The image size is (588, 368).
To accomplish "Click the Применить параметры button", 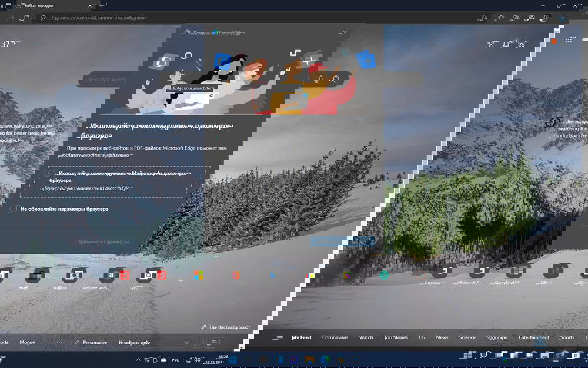I will (x=103, y=241).
